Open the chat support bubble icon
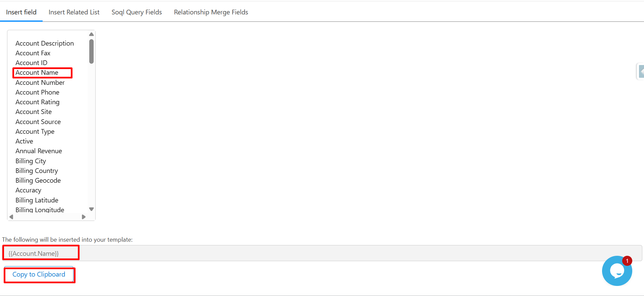 (x=616, y=271)
